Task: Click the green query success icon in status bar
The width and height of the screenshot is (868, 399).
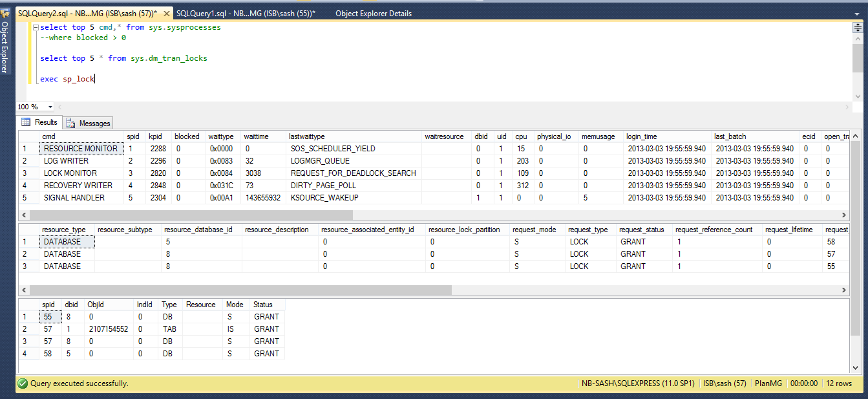Action: 22,383
